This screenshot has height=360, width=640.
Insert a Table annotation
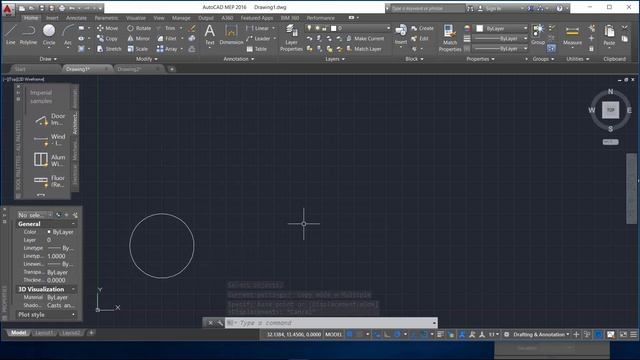(x=257, y=49)
